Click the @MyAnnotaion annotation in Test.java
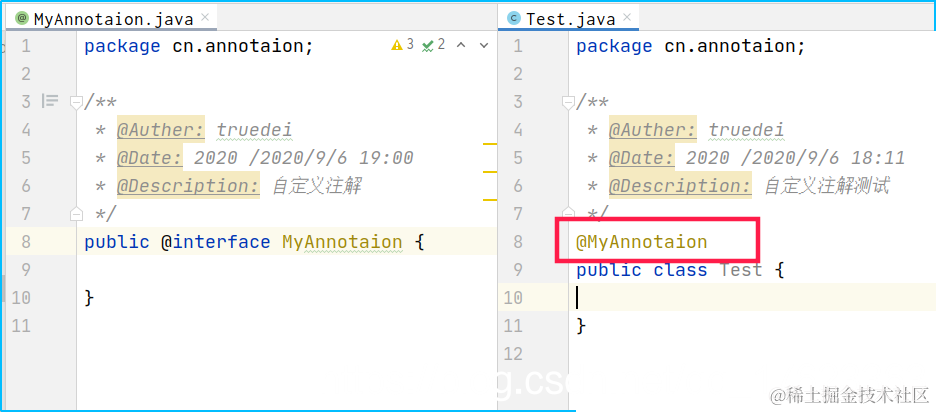 [x=642, y=242]
